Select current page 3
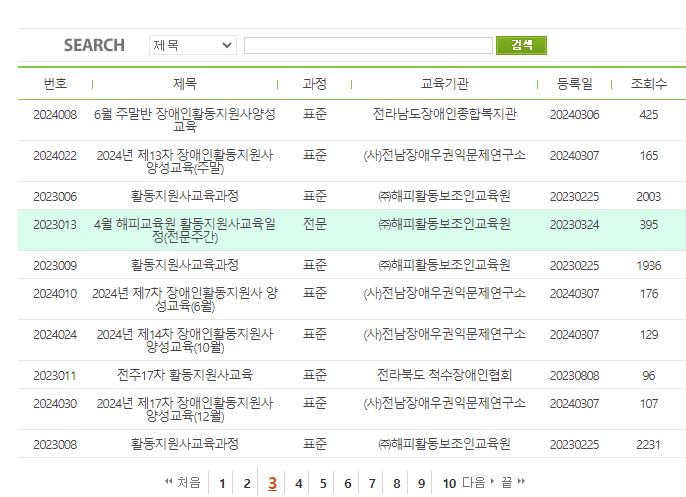 (272, 483)
